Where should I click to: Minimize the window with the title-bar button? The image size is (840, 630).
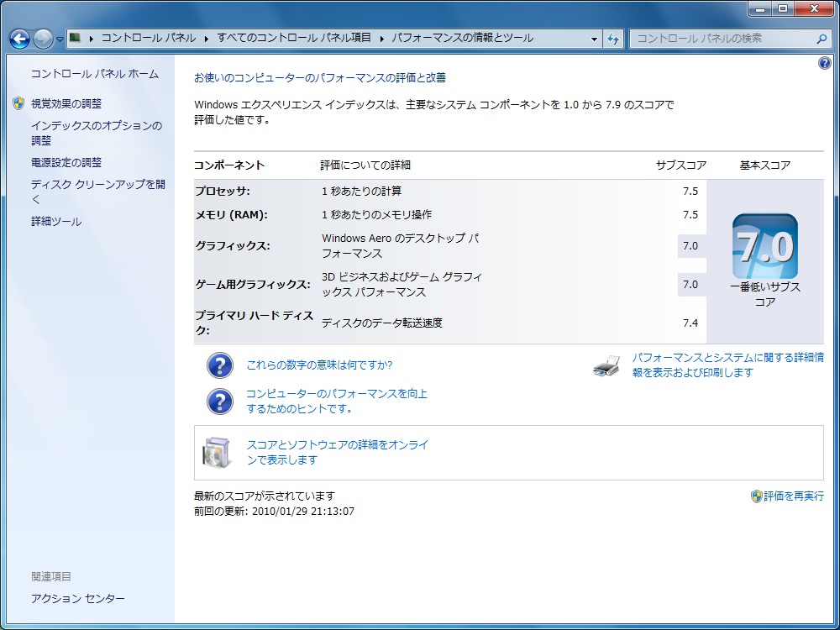759,8
